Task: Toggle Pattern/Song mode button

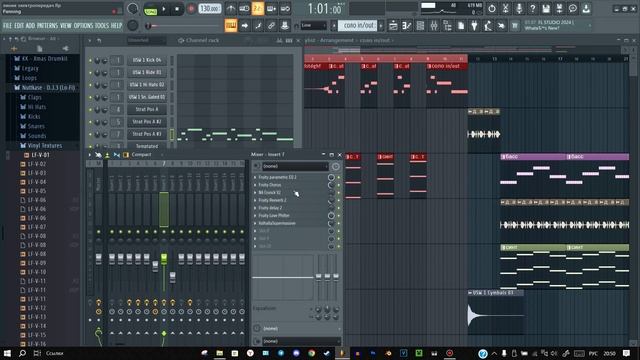Action: [x=151, y=9]
